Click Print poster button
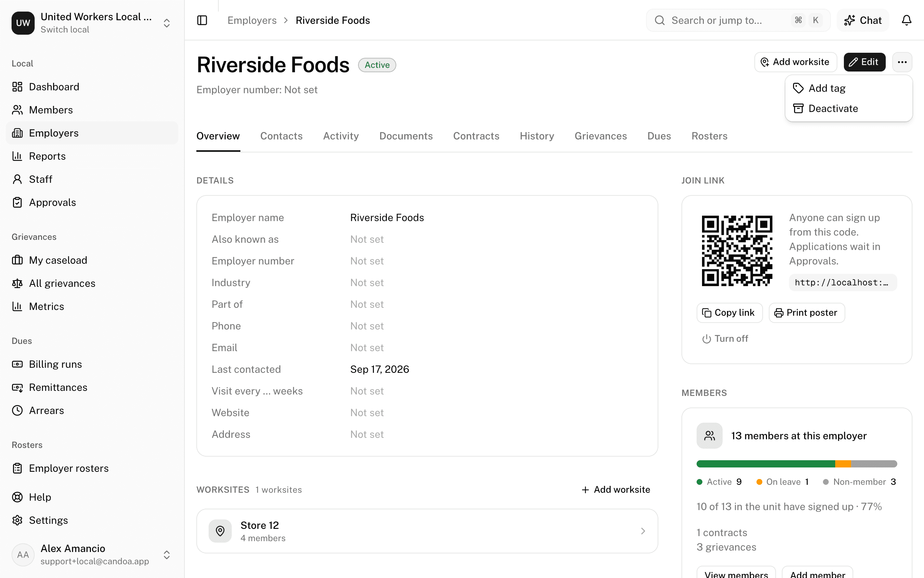 coord(806,313)
